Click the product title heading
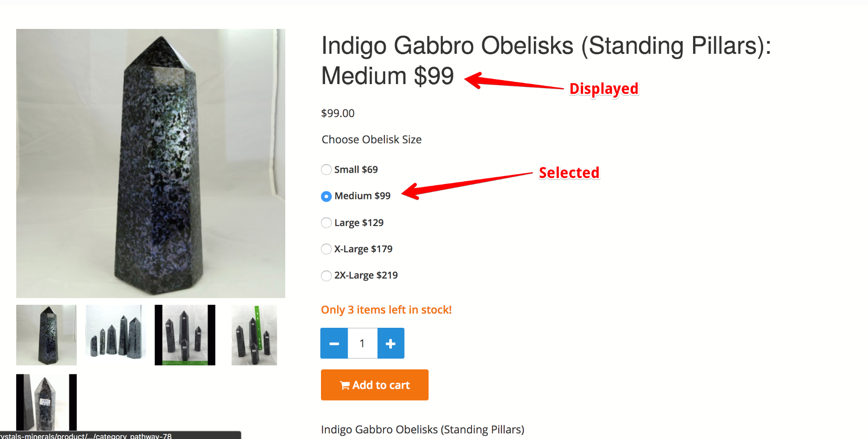This screenshot has height=439, width=868. [546, 60]
